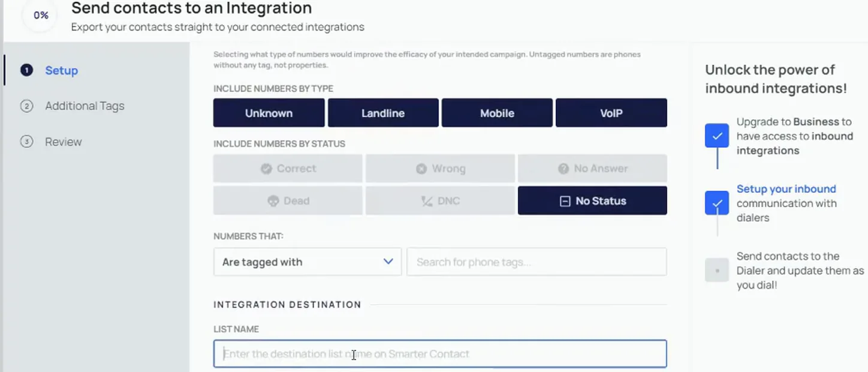Toggle the Mobile number type button
The width and height of the screenshot is (868, 372).
point(497,113)
